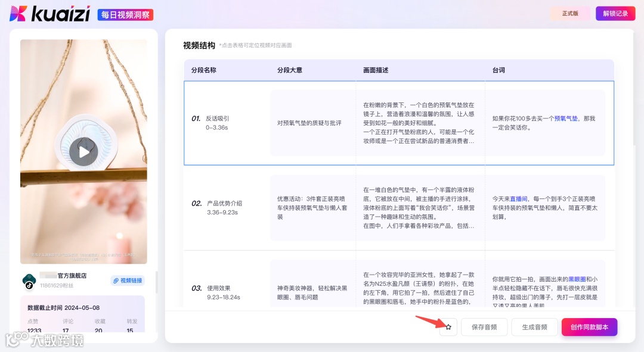Click the 正式版 label in the top bar
The height and width of the screenshot is (352, 644).
click(570, 13)
